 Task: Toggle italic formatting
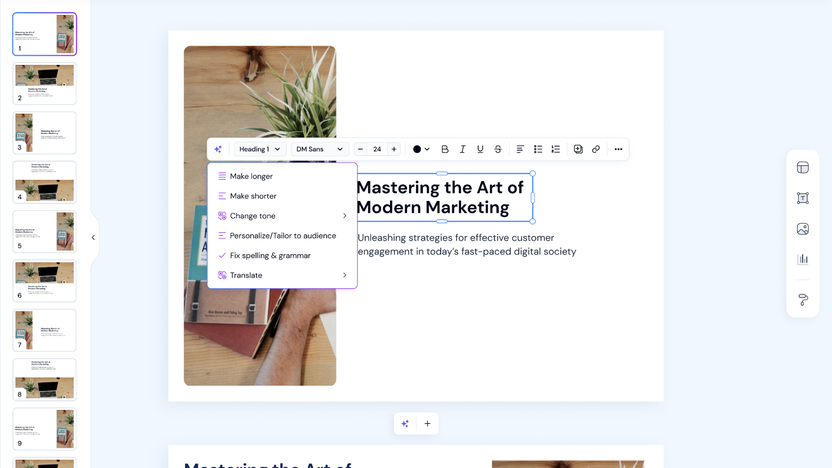462,149
